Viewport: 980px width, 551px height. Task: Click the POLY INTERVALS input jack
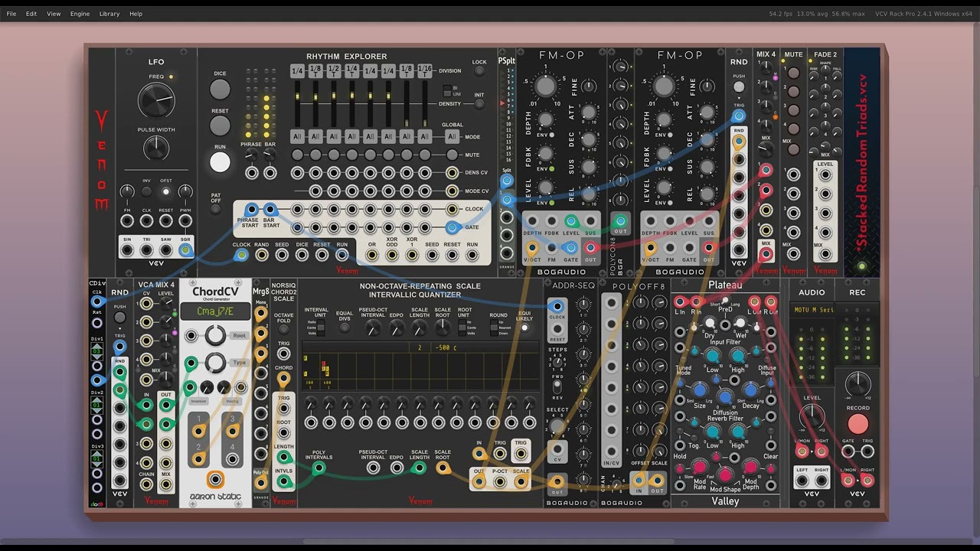(x=318, y=468)
